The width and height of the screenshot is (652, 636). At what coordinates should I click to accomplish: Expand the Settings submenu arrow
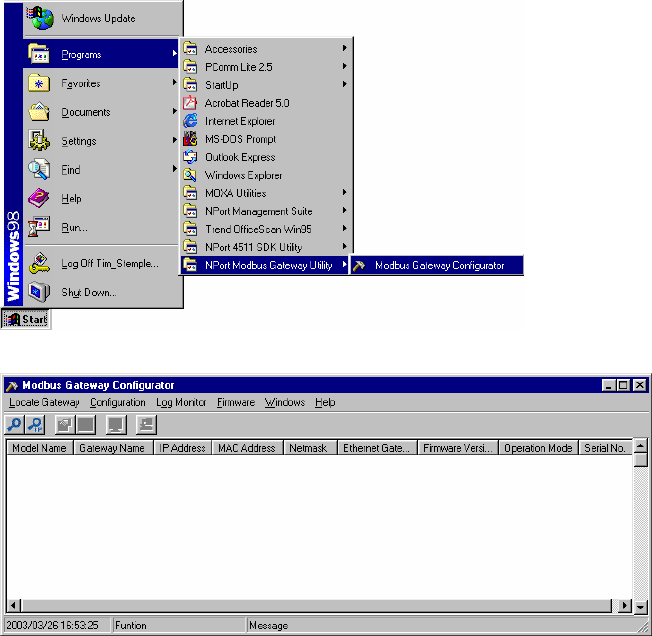(x=174, y=140)
